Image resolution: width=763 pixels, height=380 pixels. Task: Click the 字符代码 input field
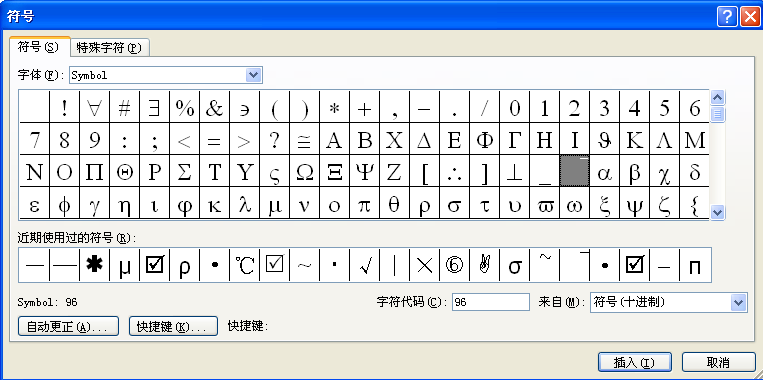click(x=490, y=302)
